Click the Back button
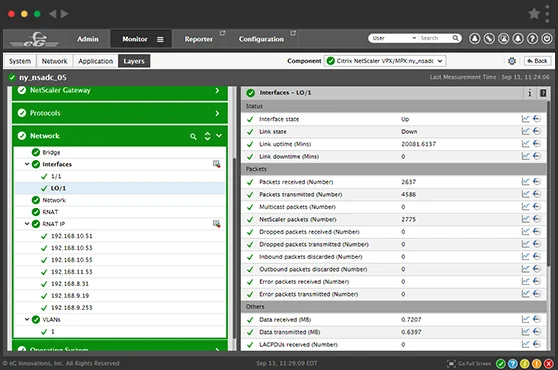The width and height of the screenshot is (558, 370). [x=537, y=61]
